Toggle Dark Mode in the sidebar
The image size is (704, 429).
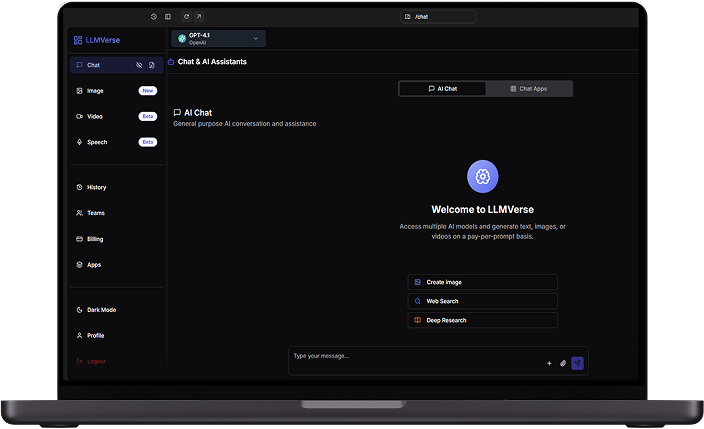tap(116, 310)
